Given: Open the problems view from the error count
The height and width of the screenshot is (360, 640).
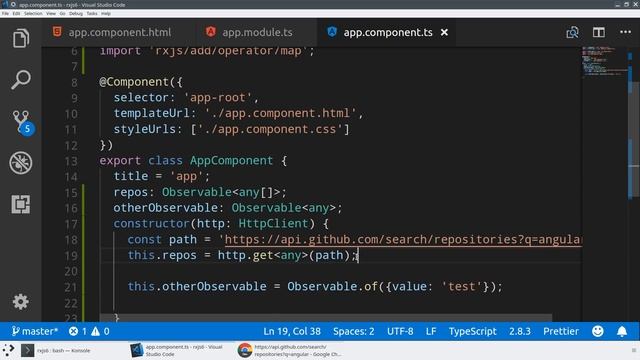Looking at the screenshot, I should 78,331.
